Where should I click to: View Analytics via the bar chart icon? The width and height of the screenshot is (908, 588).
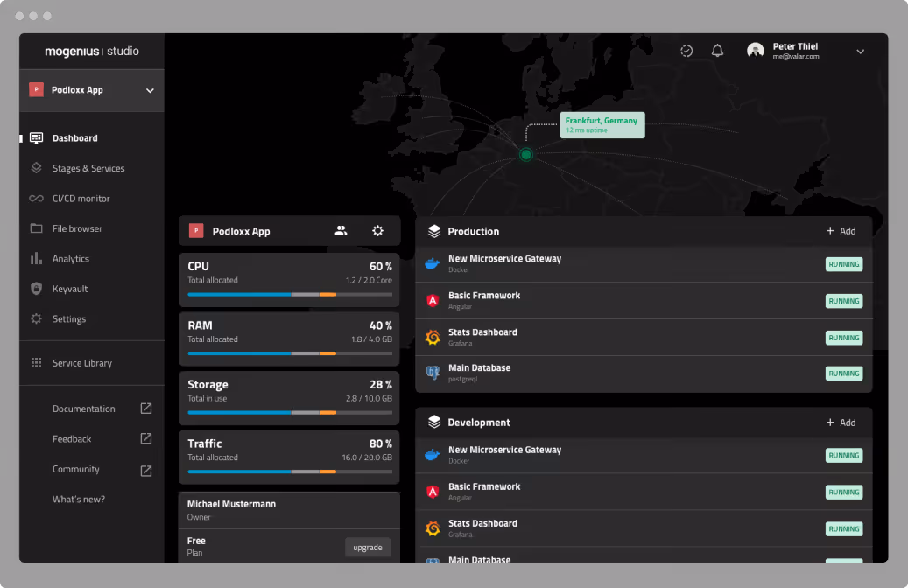(36, 258)
